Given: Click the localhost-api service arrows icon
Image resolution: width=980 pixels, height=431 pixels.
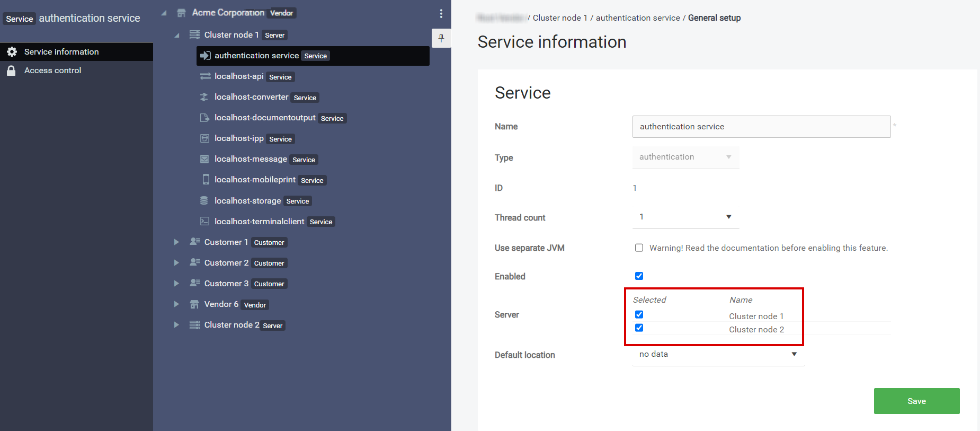Looking at the screenshot, I should [205, 76].
